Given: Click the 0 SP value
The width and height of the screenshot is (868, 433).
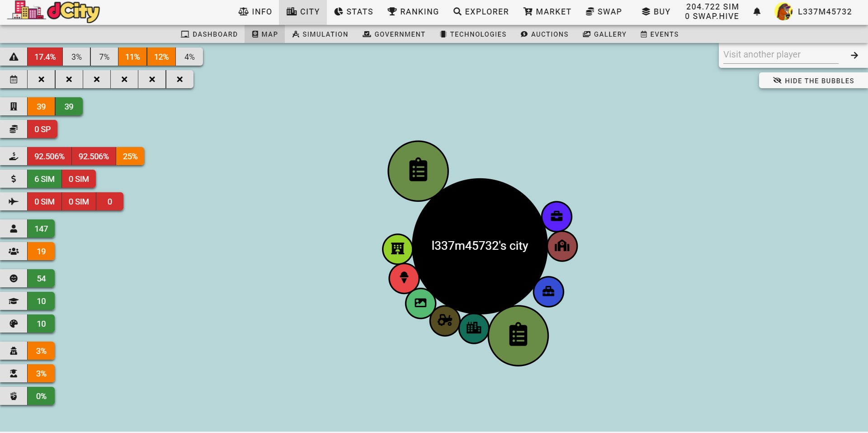Looking at the screenshot, I should coord(42,129).
